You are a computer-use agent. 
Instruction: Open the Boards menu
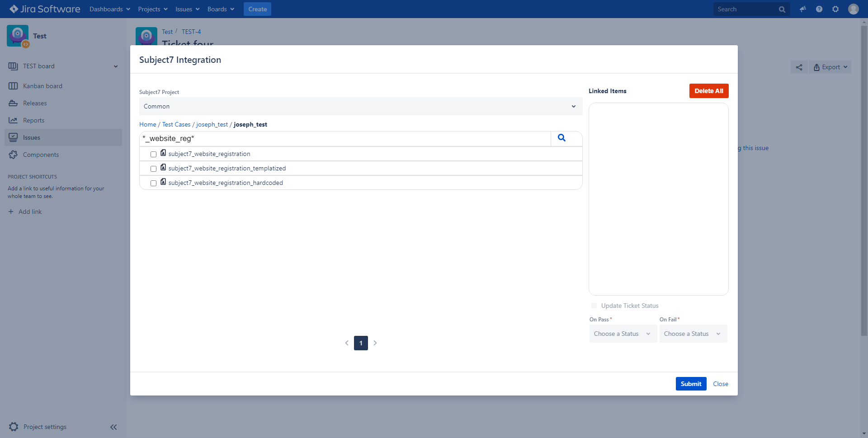pos(221,9)
